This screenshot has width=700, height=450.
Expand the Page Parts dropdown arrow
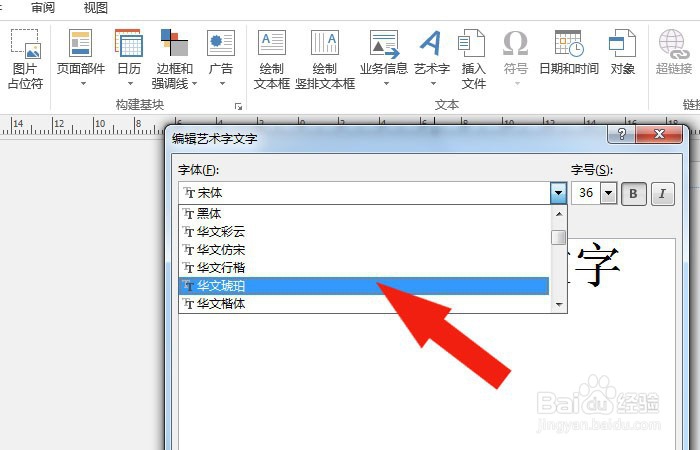[83, 84]
